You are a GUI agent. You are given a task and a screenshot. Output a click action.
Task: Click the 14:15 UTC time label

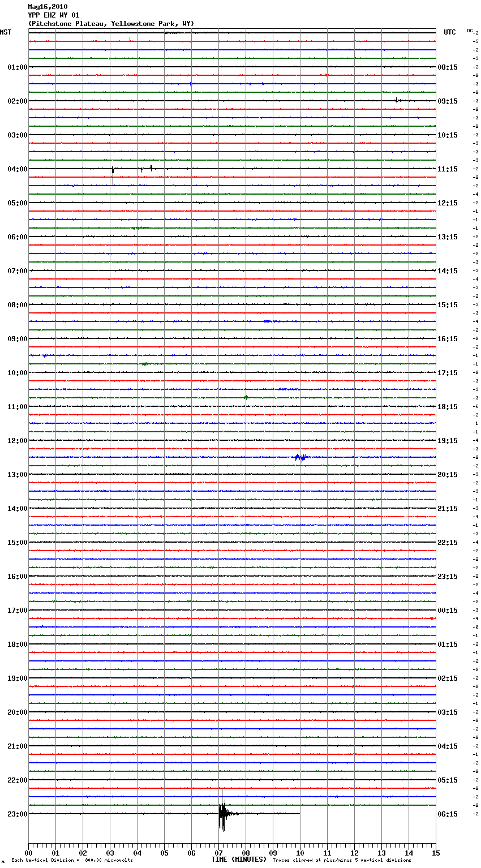point(448,271)
